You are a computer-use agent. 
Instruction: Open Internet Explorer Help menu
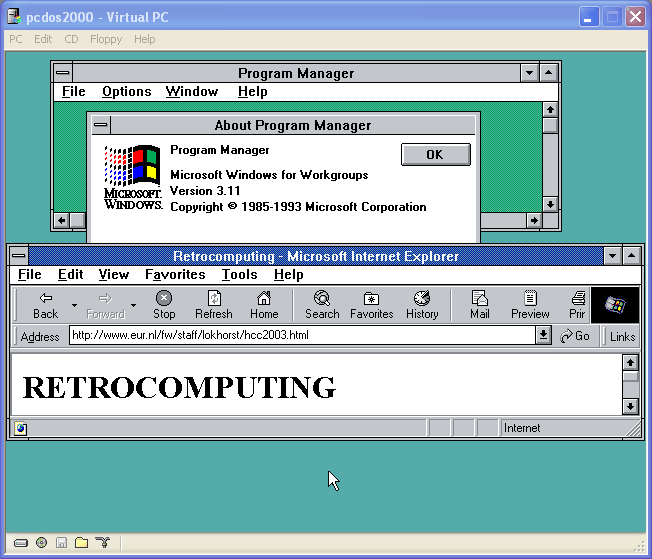pyautogui.click(x=289, y=275)
